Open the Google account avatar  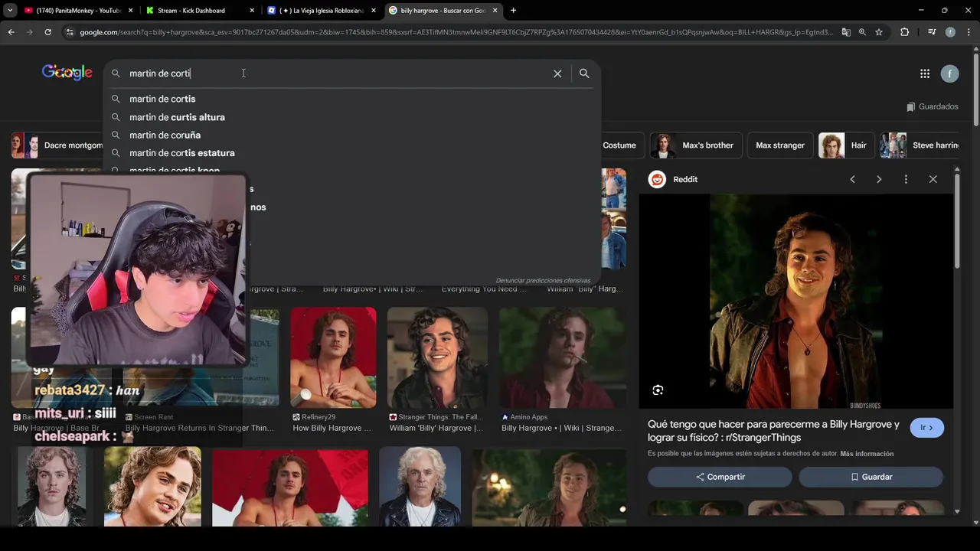click(x=949, y=73)
